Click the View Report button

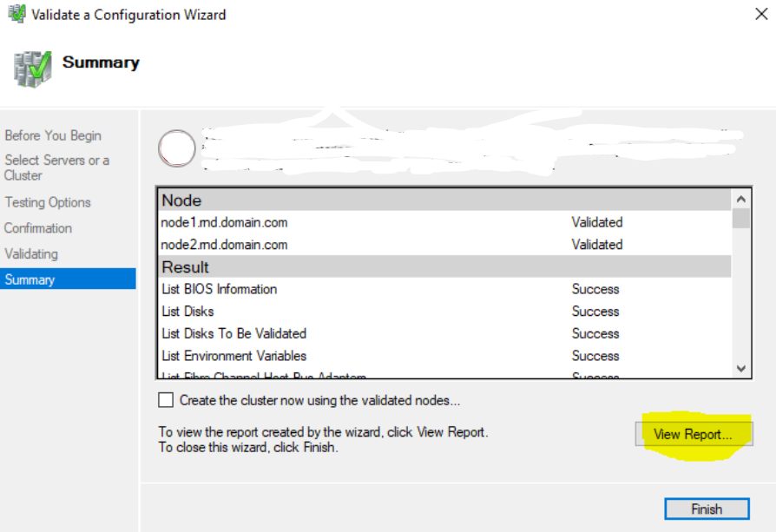pyautogui.click(x=694, y=434)
